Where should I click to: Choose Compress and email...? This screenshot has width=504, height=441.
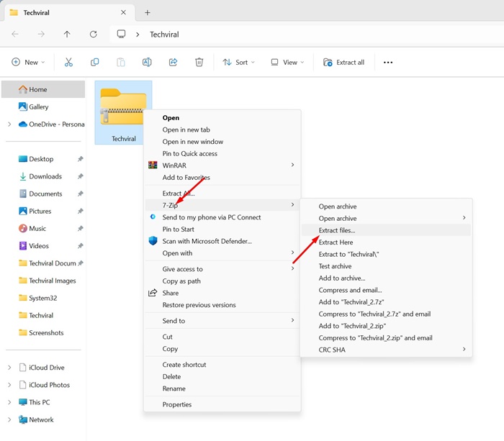(386, 290)
